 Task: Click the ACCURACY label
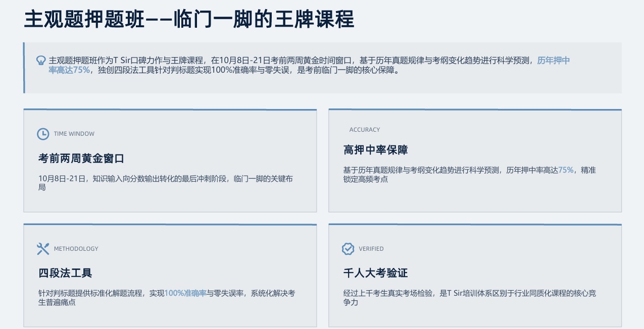coord(365,130)
